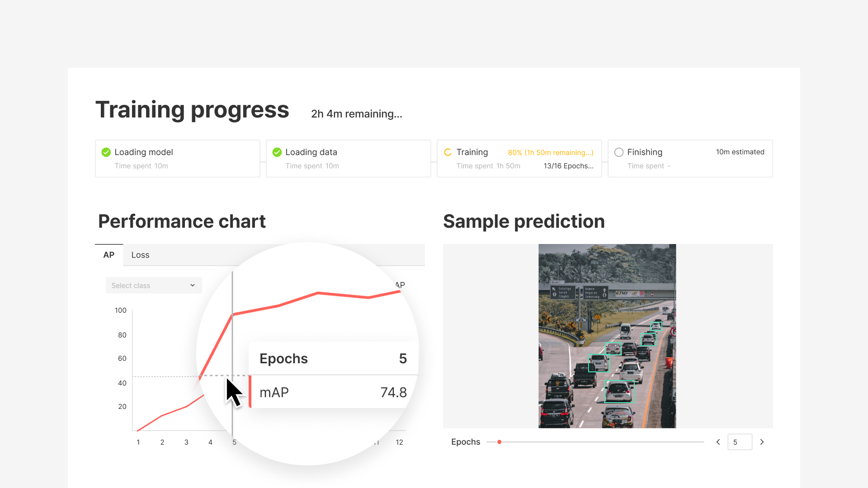The image size is (868, 488).
Task: Click the Epochs slider handle
Action: pyautogui.click(x=499, y=442)
